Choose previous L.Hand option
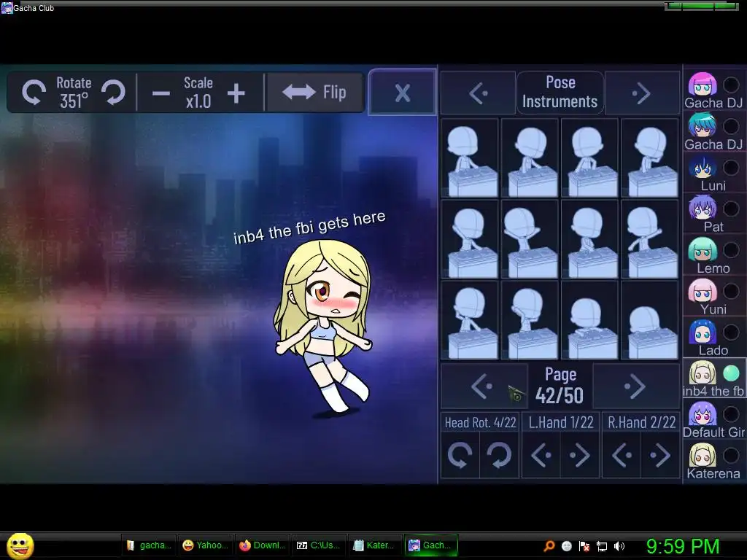This screenshot has height=560, width=747. coord(541,455)
